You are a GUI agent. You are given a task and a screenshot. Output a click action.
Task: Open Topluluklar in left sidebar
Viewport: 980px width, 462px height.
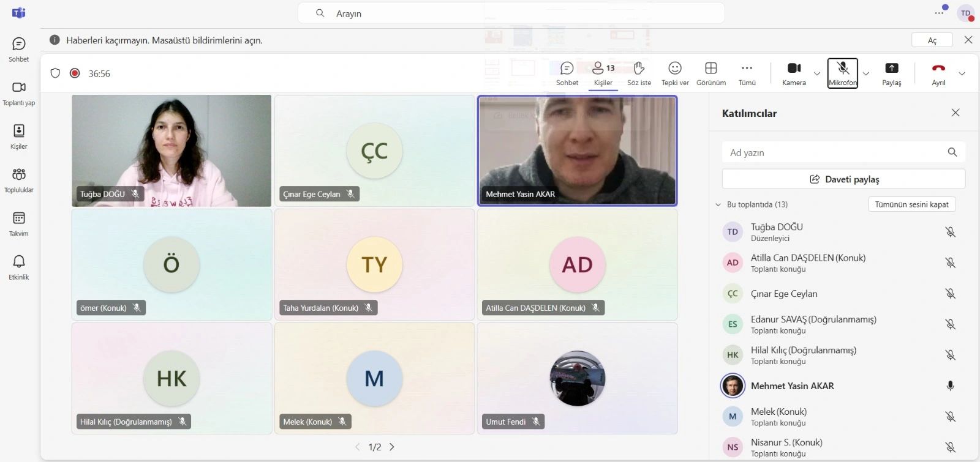(x=19, y=180)
